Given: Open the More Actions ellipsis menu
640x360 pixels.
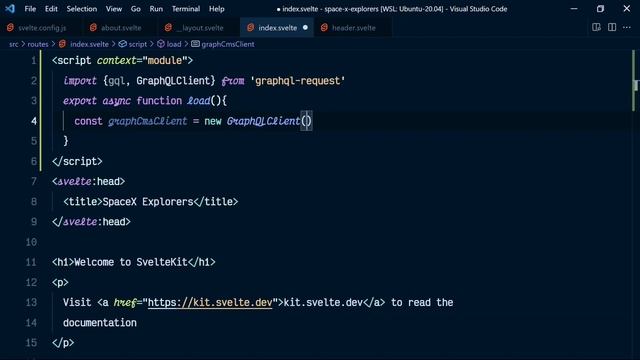Looking at the screenshot, I should coord(627,27).
